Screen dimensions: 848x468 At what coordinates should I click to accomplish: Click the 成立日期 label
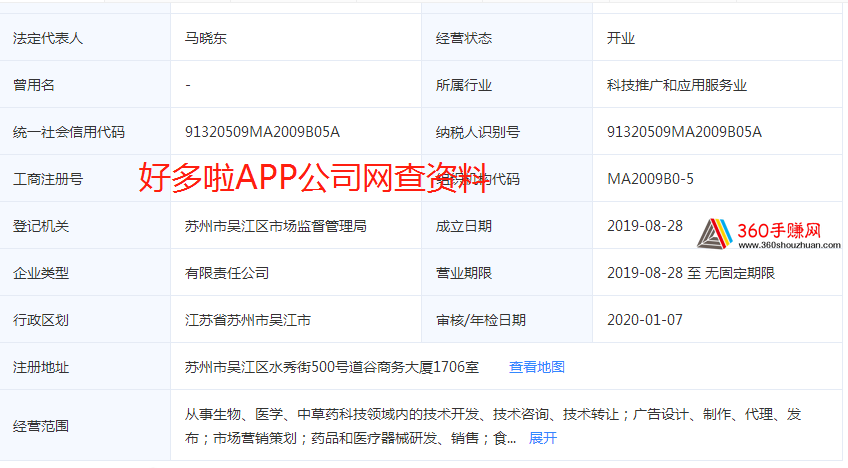click(x=463, y=226)
